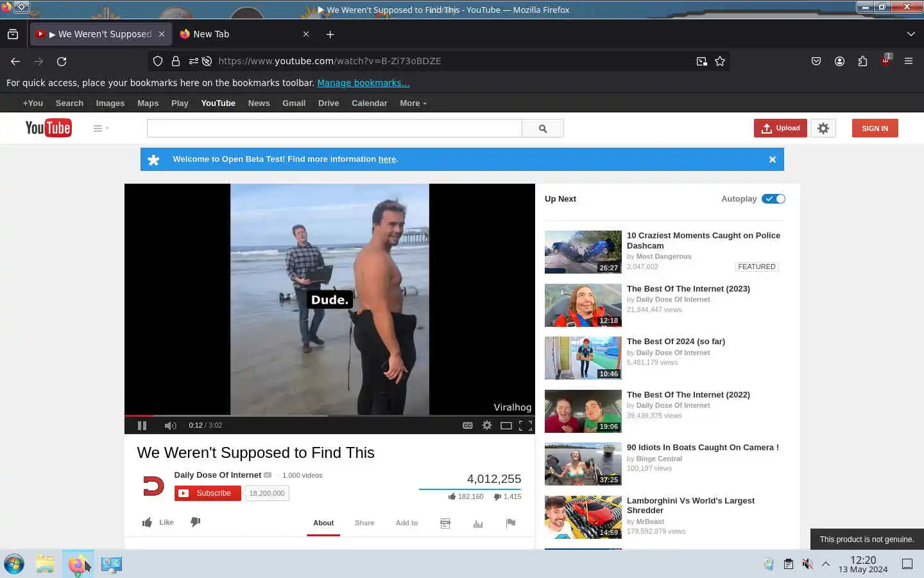
Task: Open Calendar from the top bar
Action: [369, 103]
